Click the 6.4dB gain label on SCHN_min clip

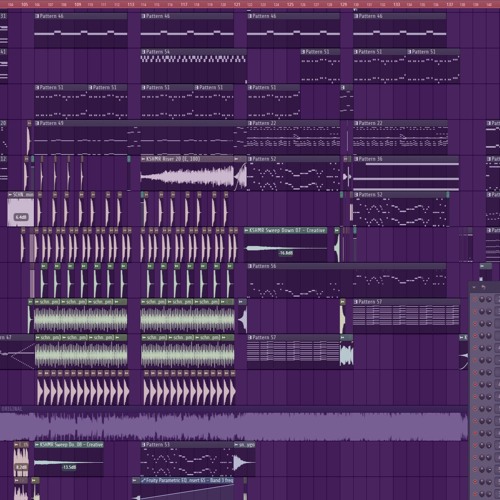(x=21, y=217)
